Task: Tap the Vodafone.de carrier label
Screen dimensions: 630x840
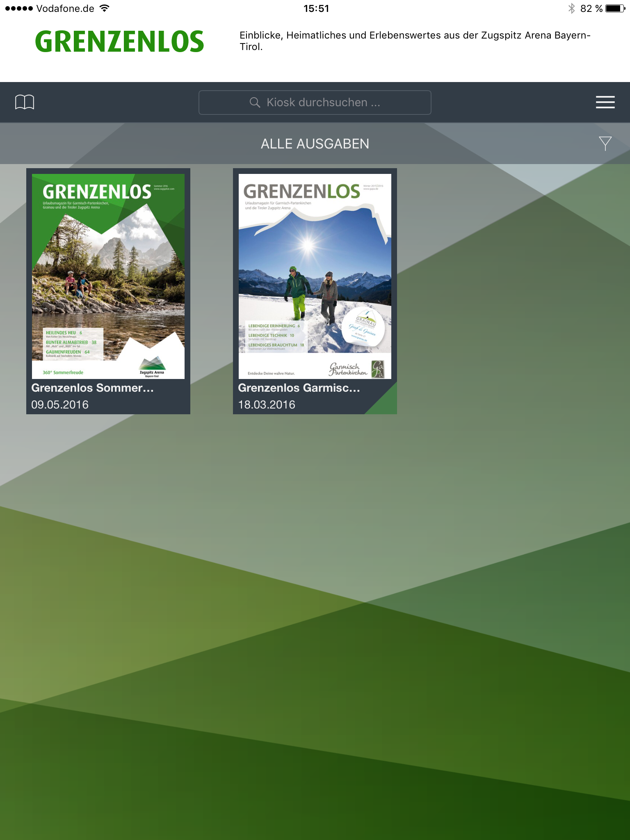Action: (x=65, y=9)
